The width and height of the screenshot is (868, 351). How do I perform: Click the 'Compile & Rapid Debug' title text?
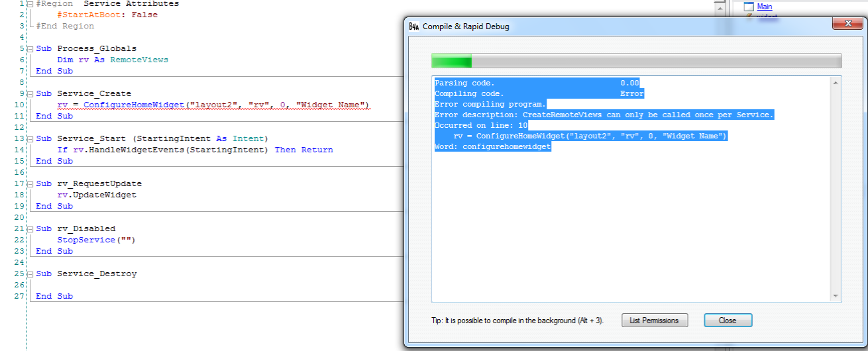tap(466, 26)
